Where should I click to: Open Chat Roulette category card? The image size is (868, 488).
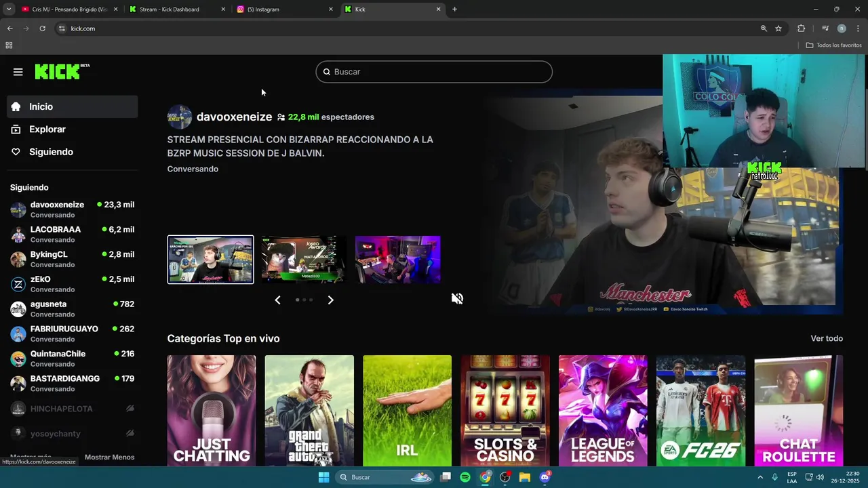point(799,411)
